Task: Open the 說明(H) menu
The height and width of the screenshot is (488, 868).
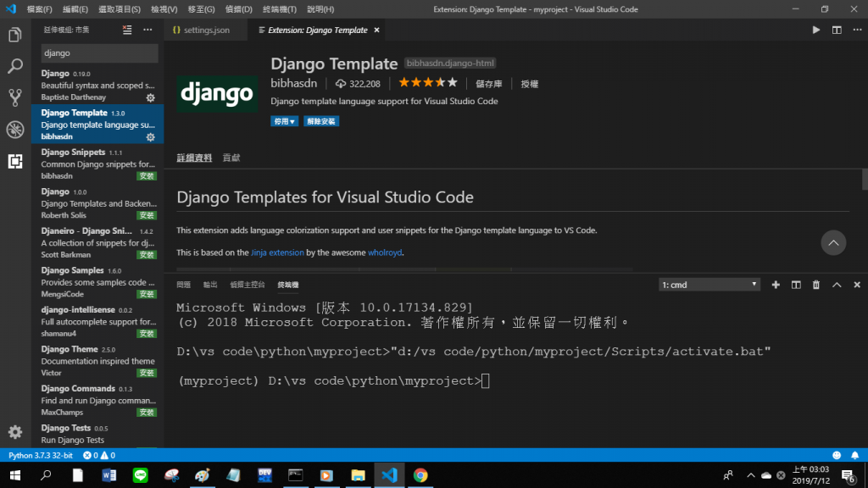Action: 320,9
